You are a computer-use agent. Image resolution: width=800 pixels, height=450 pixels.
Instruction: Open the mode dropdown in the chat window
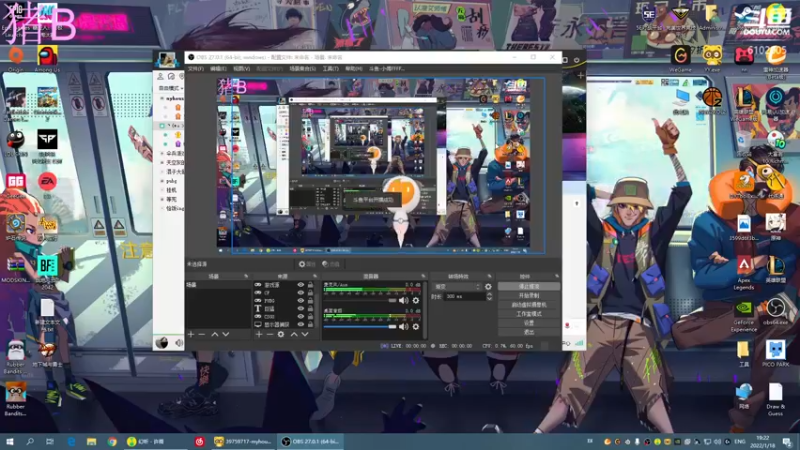coord(171,88)
